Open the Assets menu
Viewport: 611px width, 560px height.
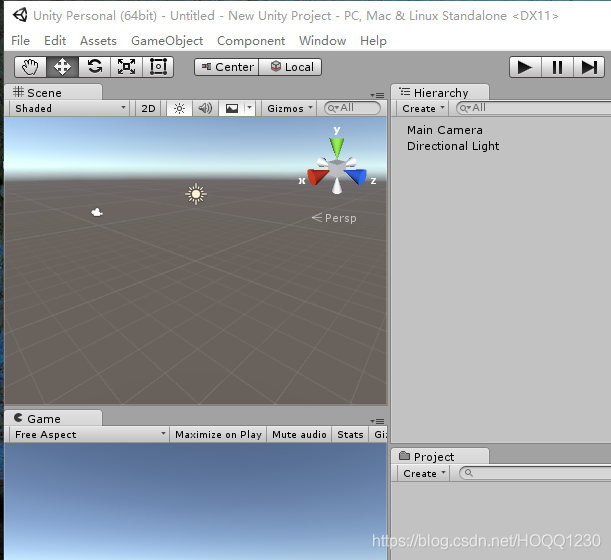pyautogui.click(x=98, y=41)
